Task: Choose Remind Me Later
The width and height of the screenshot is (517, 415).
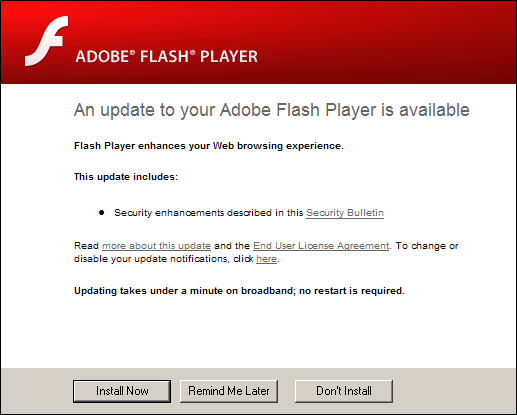Action: (x=229, y=391)
